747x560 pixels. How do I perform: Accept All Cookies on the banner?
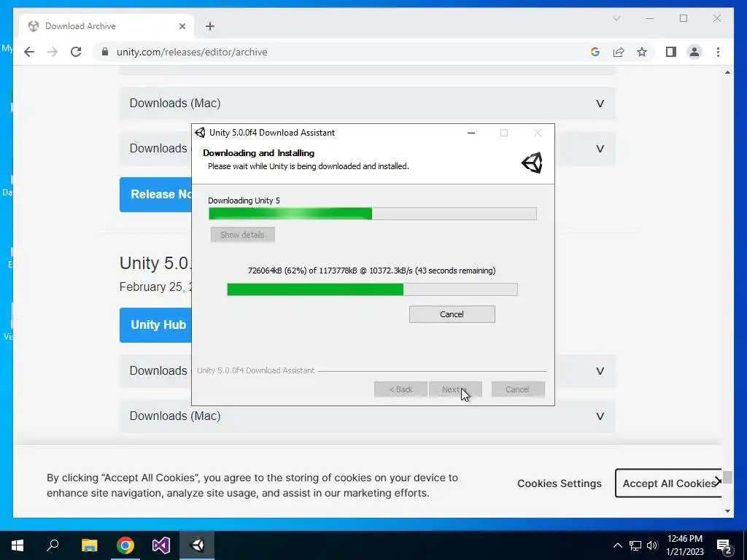pyautogui.click(x=668, y=483)
